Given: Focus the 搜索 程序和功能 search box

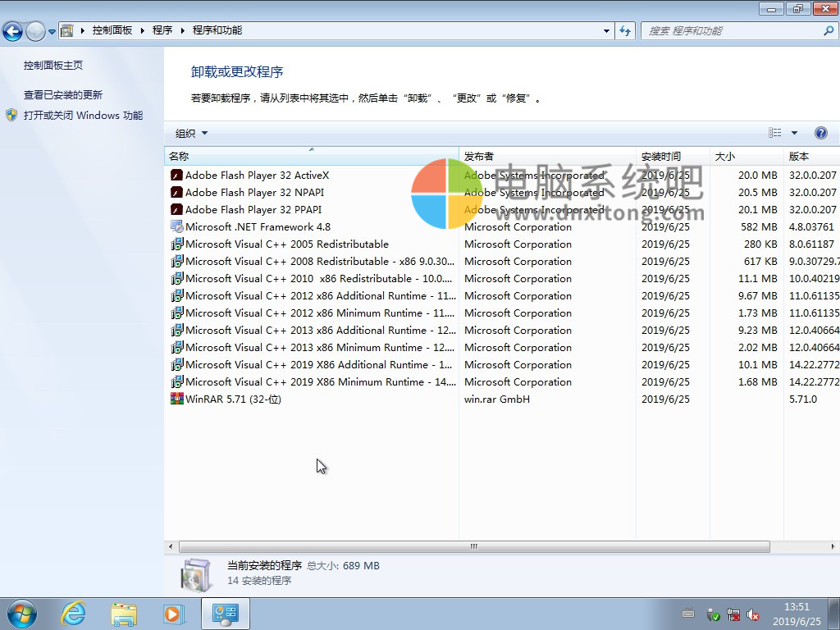Looking at the screenshot, I should [x=732, y=31].
